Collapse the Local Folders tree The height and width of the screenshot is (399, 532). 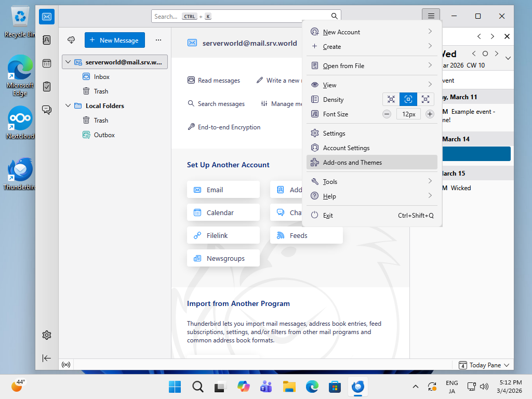point(68,105)
